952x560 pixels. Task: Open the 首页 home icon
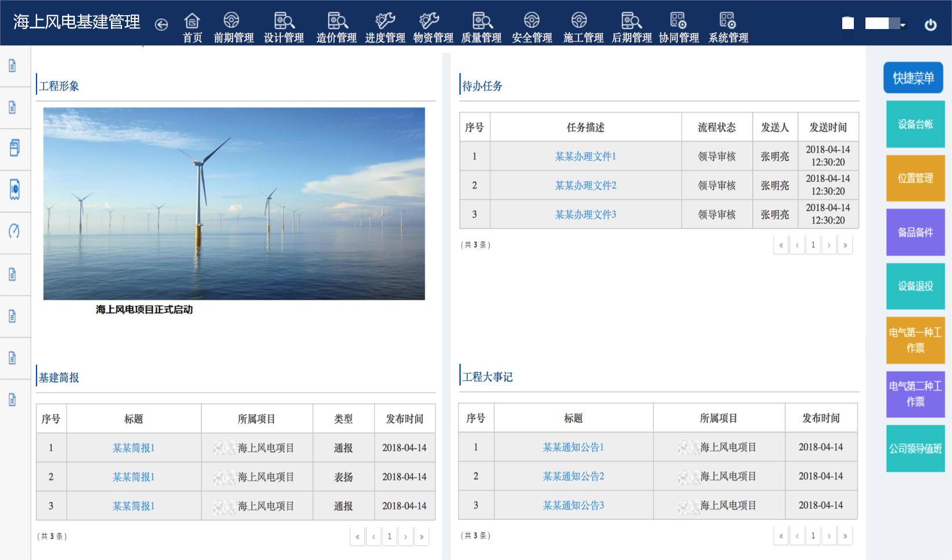click(x=192, y=21)
